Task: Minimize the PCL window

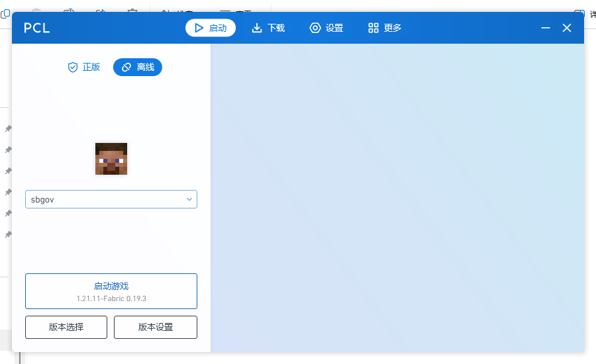Action: click(x=546, y=28)
